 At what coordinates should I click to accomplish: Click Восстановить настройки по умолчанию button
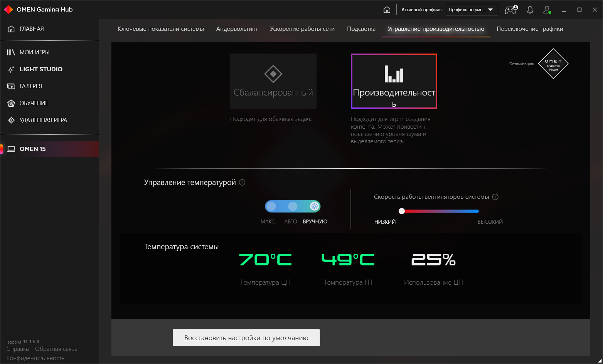(x=246, y=338)
